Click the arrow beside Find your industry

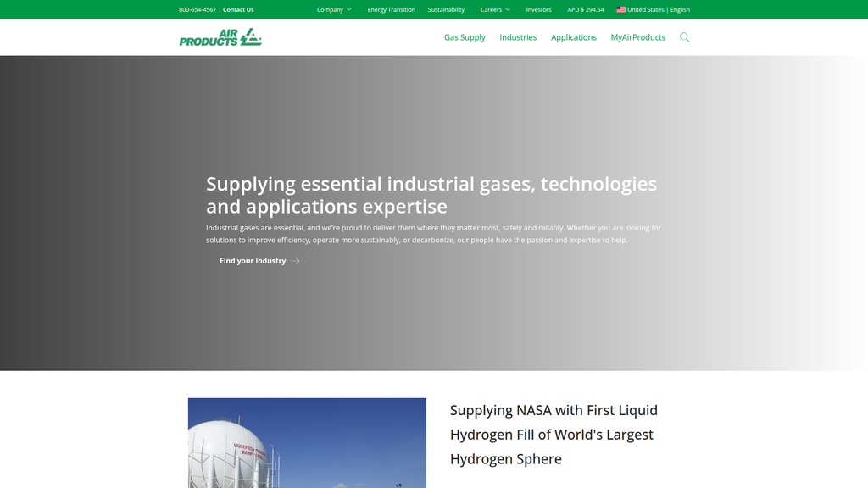coord(295,261)
